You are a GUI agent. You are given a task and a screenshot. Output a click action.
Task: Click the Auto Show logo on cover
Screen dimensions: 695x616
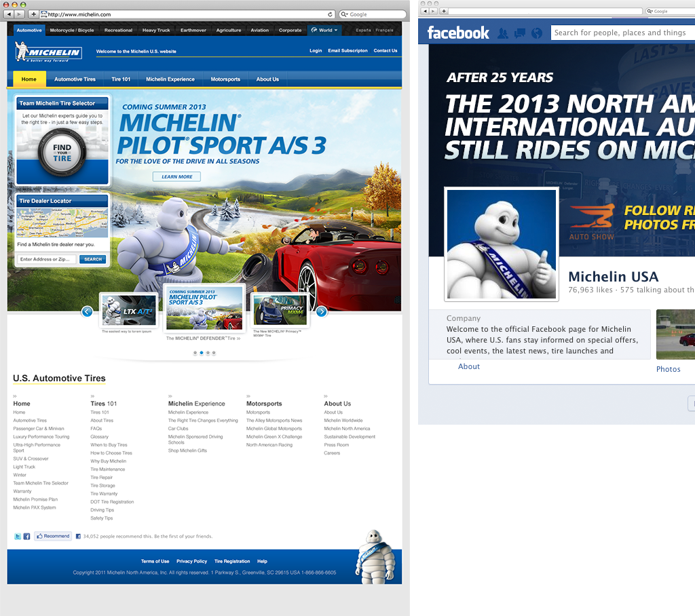tap(592, 222)
